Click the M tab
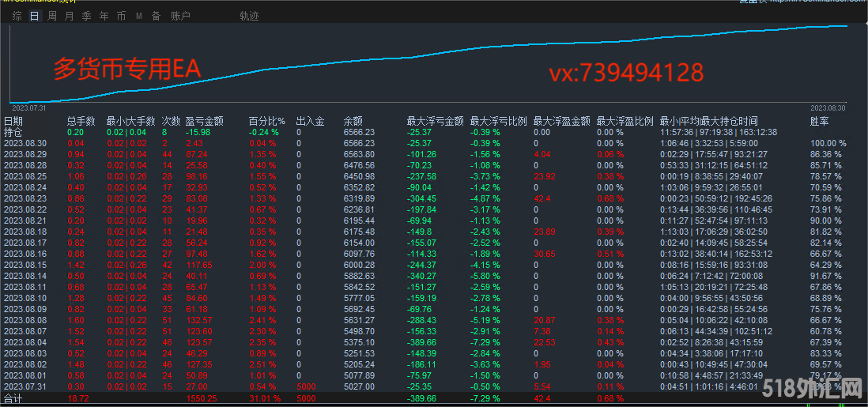The width and height of the screenshot is (868, 407). [x=138, y=16]
